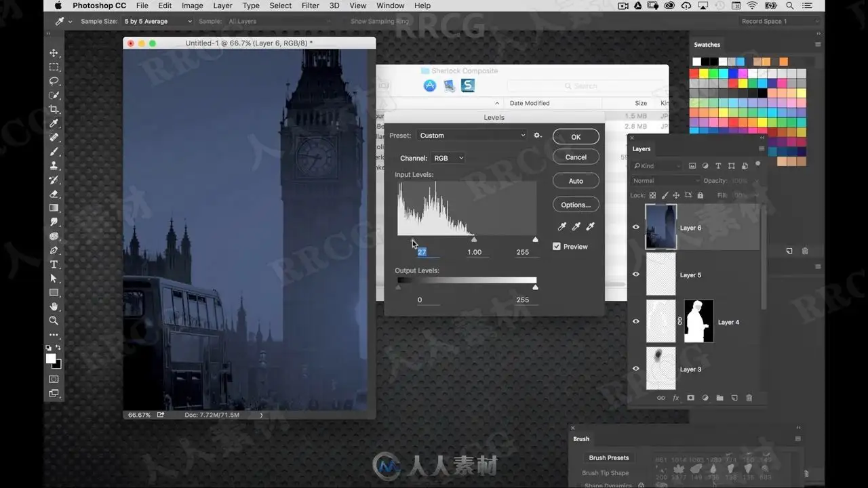Open the Sample Size dropdown
The width and height of the screenshot is (868, 488).
158,22
